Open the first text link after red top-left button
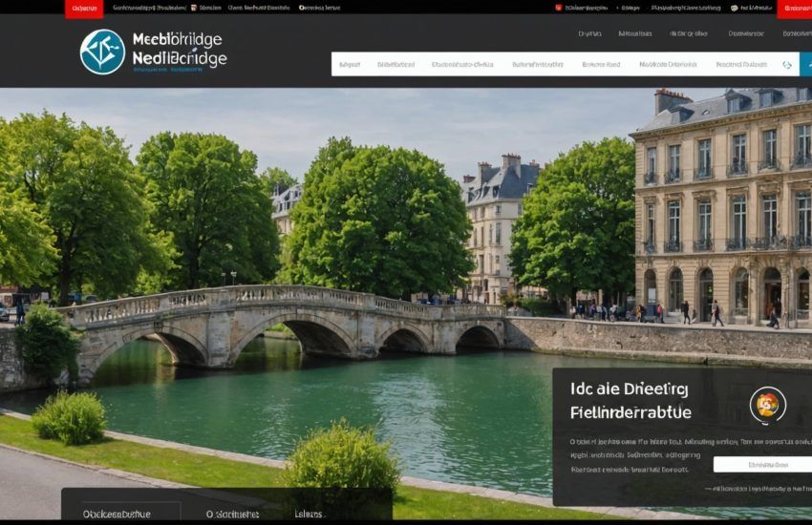812x525 pixels. pyautogui.click(x=149, y=8)
